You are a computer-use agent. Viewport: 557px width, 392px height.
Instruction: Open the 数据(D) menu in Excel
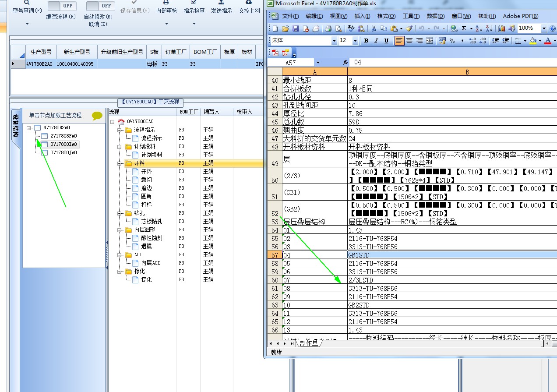[435, 16]
